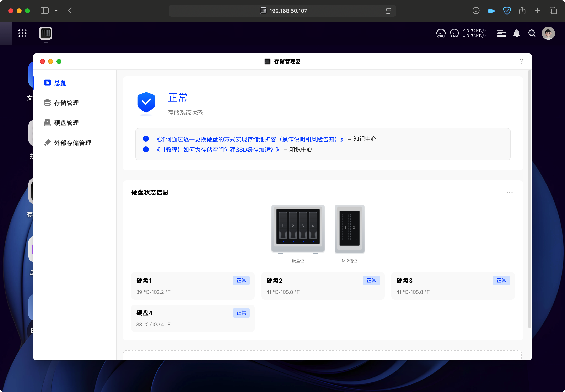This screenshot has height=392, width=565.
Task: Open the user avatar menu
Action: (x=548, y=33)
